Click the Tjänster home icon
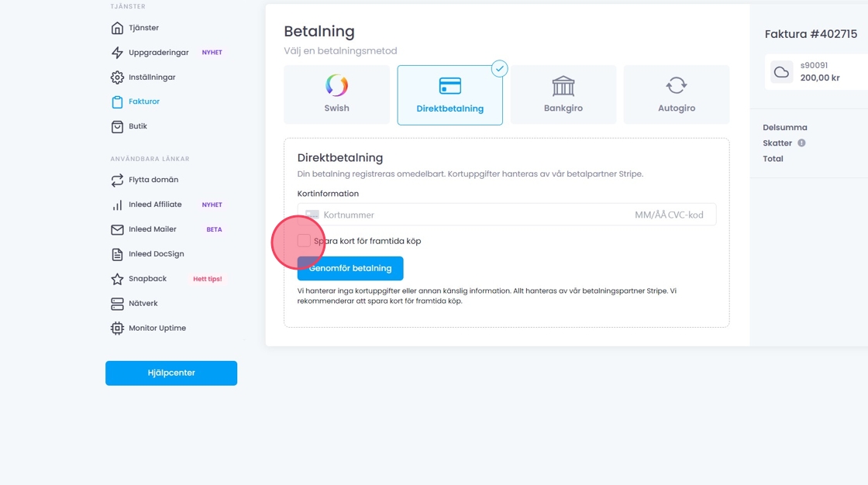The width and height of the screenshot is (868, 485). (117, 28)
